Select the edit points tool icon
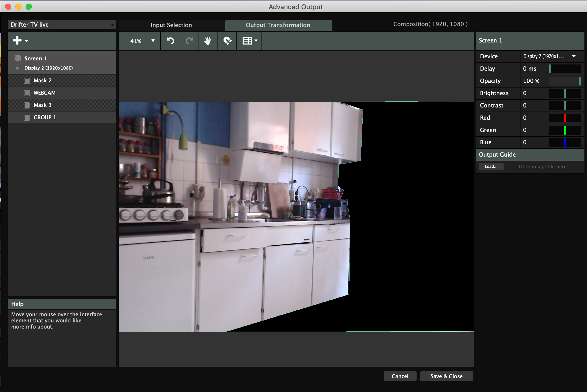The width and height of the screenshot is (587, 392). click(x=227, y=41)
